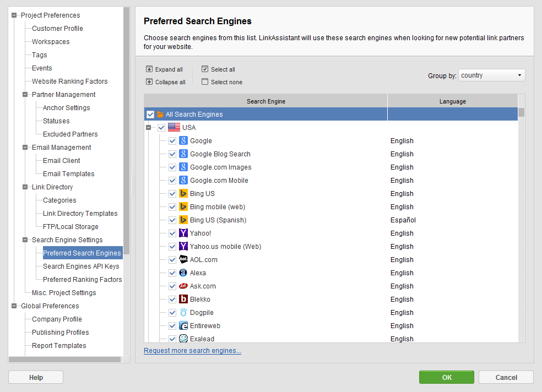Screen dimensions: 542x392
Task: Uncheck the Google Blog Search checkbox
Action: [x=172, y=154]
